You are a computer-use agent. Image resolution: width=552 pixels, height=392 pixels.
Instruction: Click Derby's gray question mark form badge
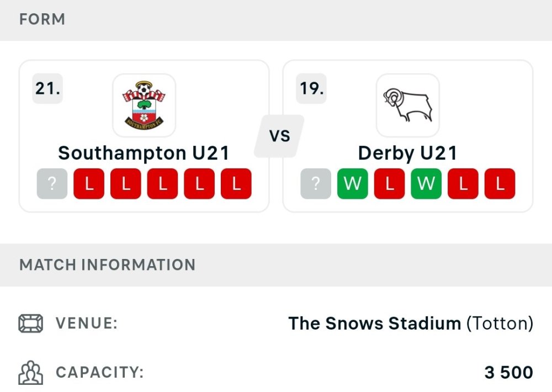point(316,184)
